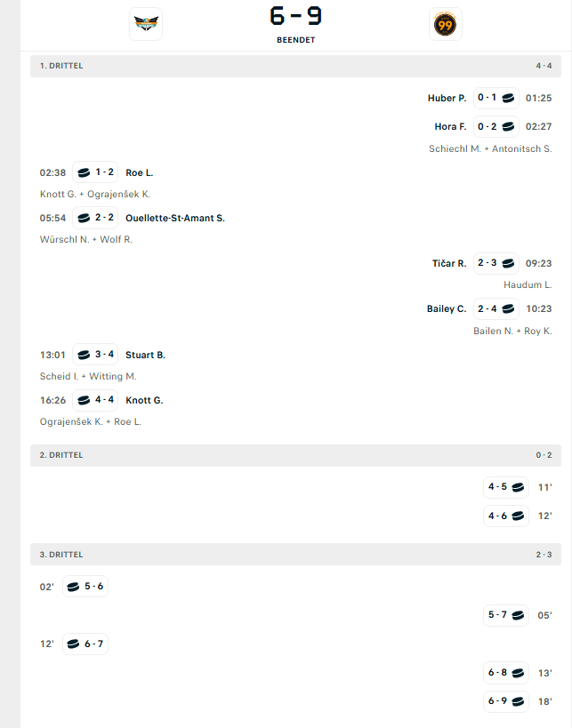572x728 pixels.
Task: Open player Ouellette-St-Amant S.
Action: coord(175,218)
